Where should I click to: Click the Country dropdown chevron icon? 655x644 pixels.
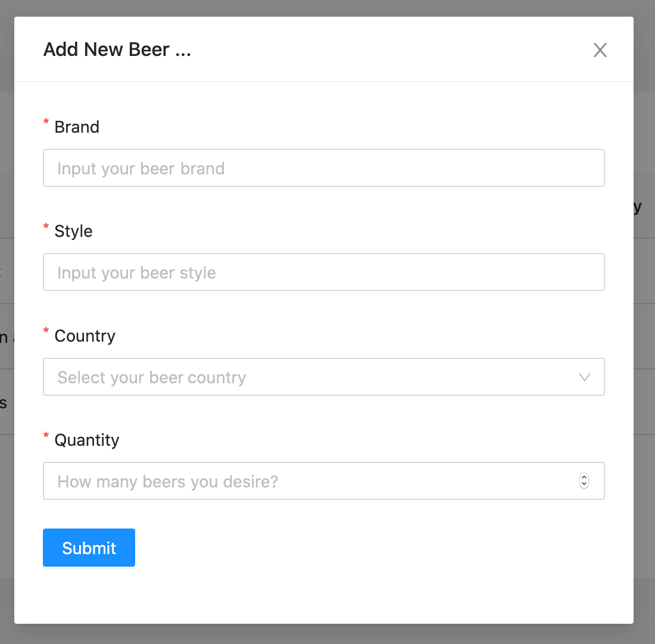pyautogui.click(x=584, y=377)
